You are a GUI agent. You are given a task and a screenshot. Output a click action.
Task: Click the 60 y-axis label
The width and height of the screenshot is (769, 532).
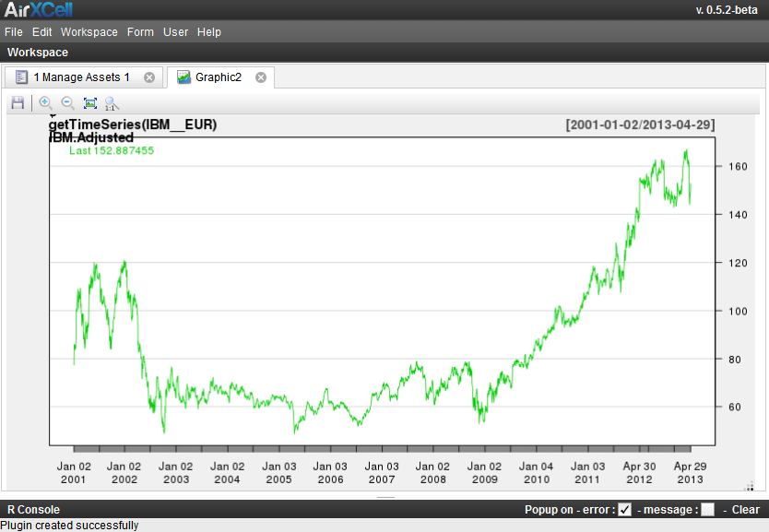coord(735,407)
